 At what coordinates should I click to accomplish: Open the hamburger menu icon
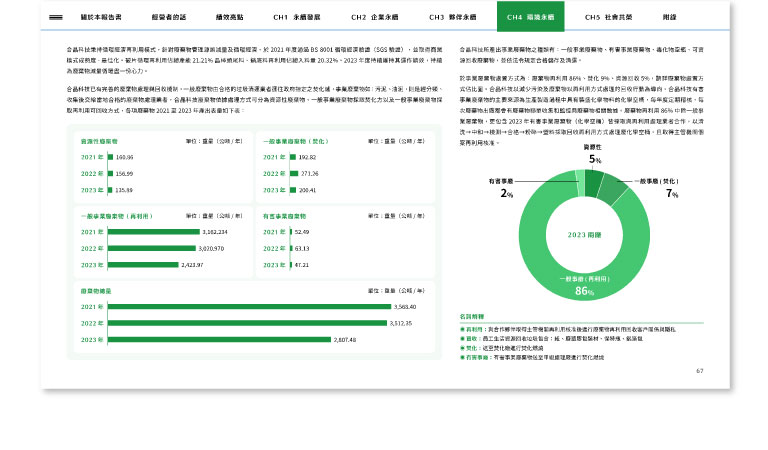click(x=58, y=18)
